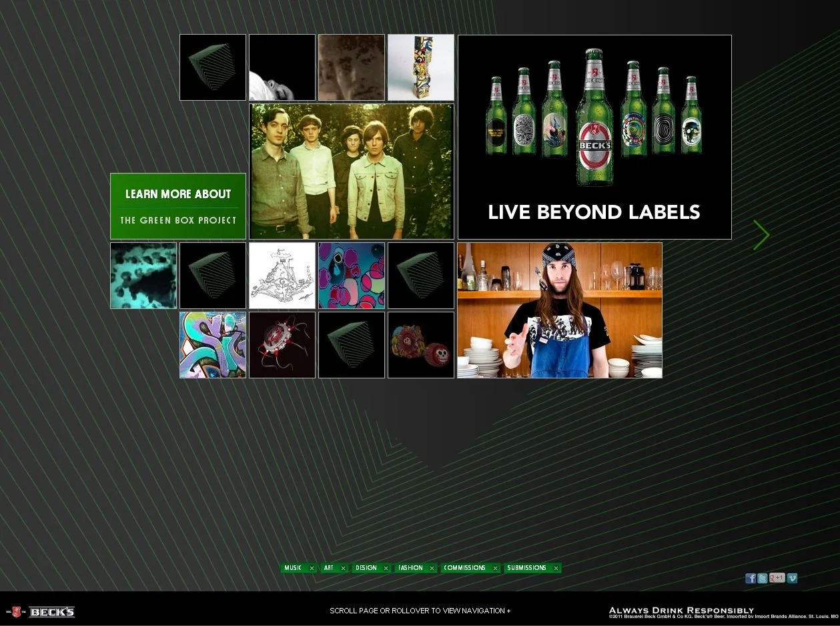Image resolution: width=840 pixels, height=626 pixels.
Task: Open the sepia face portrait tile
Action: click(352, 67)
